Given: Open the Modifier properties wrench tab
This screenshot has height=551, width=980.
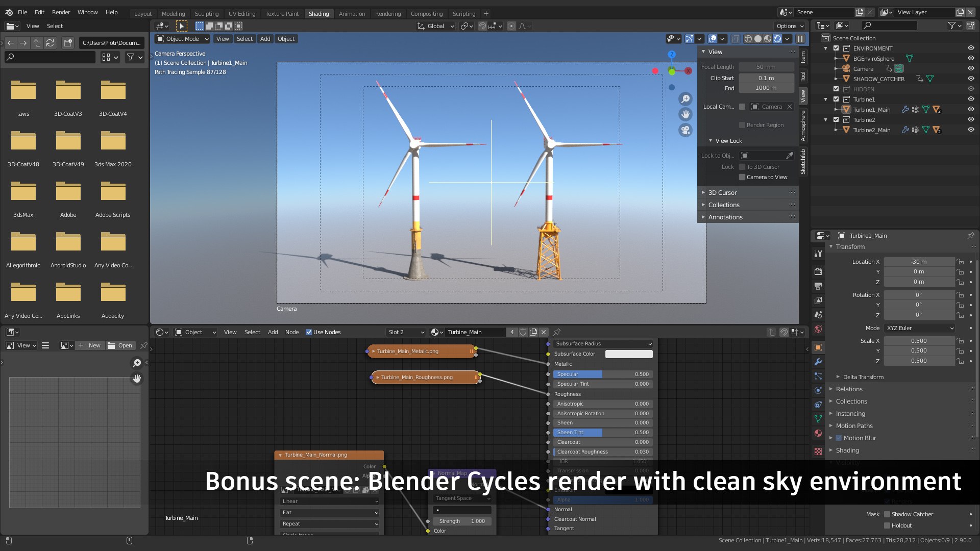Looking at the screenshot, I should (x=818, y=362).
